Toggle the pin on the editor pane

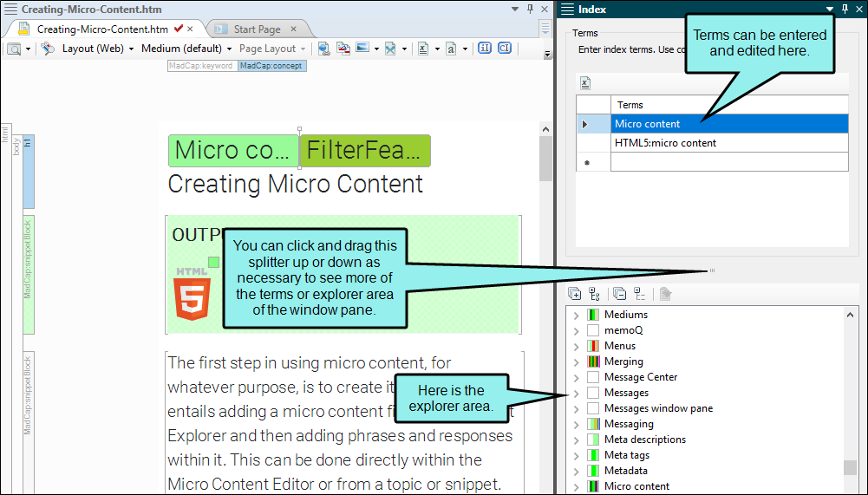tap(530, 9)
